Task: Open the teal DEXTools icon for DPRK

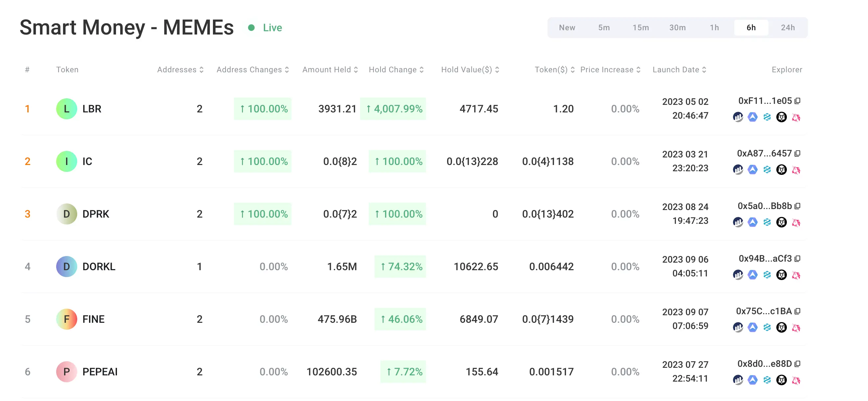Action: pos(767,223)
